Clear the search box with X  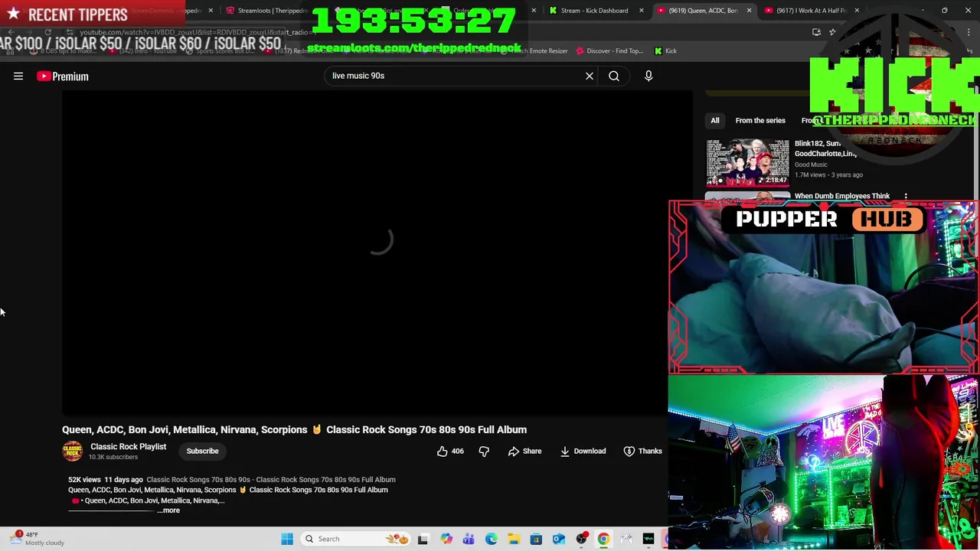[590, 76]
